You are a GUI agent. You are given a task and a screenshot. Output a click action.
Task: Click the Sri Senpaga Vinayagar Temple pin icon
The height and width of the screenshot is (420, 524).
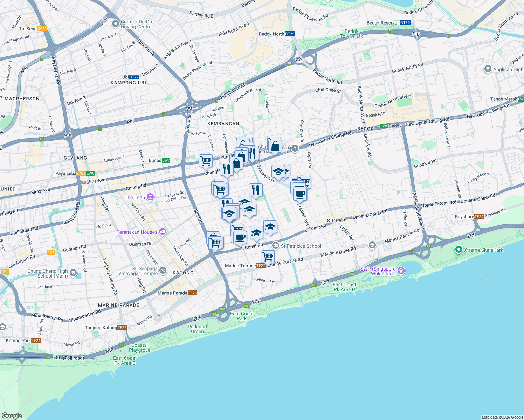(163, 270)
